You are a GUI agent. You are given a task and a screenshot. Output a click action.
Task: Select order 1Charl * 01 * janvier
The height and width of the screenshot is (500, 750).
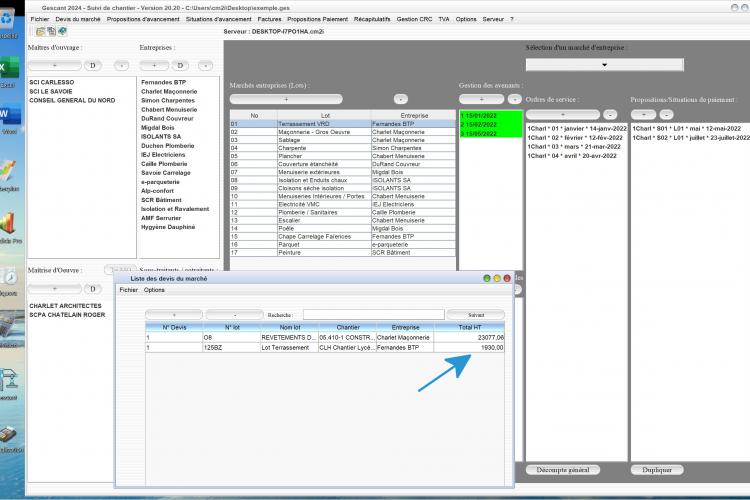577,129
